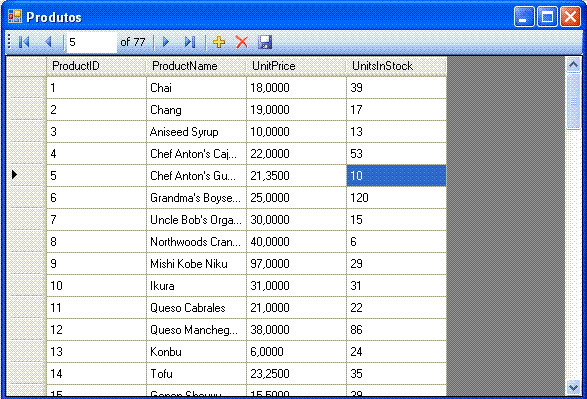Go to first record navigator button
This screenshot has height=399, width=587.
click(24, 42)
